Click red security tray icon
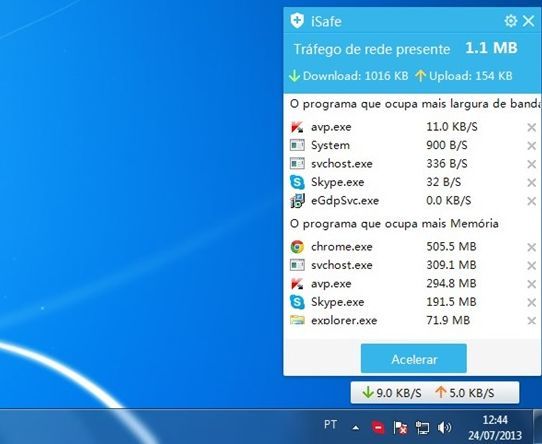 tap(378, 428)
